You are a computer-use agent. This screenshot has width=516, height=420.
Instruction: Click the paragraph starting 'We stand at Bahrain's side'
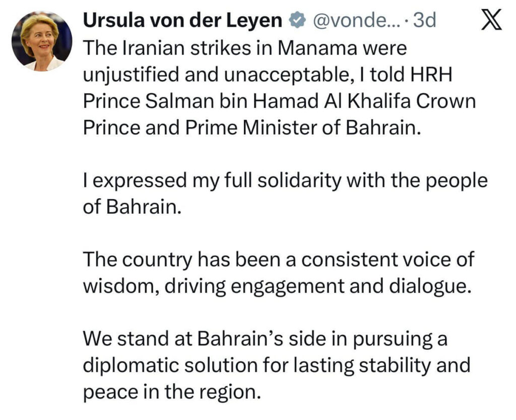tap(276, 365)
